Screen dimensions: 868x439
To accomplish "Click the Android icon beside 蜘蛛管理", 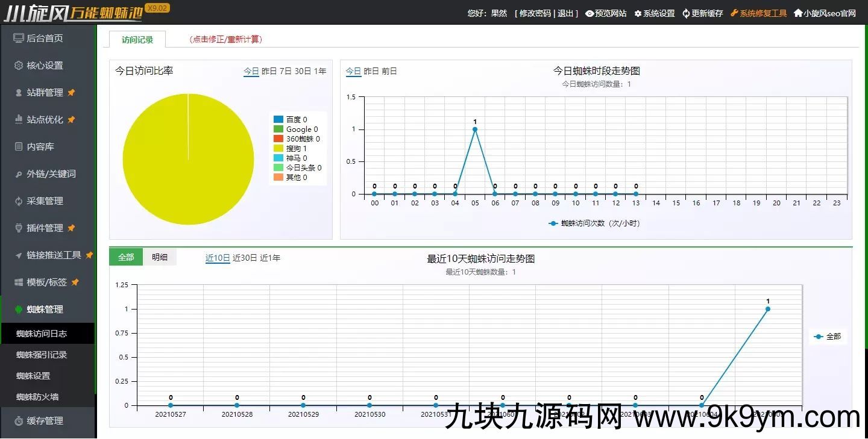I will pyautogui.click(x=19, y=310).
